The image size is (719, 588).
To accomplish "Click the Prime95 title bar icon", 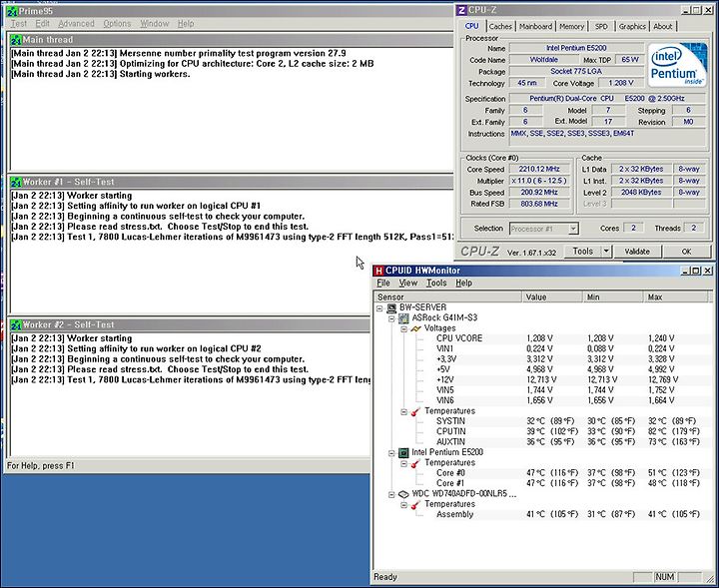I will tap(11, 10).
